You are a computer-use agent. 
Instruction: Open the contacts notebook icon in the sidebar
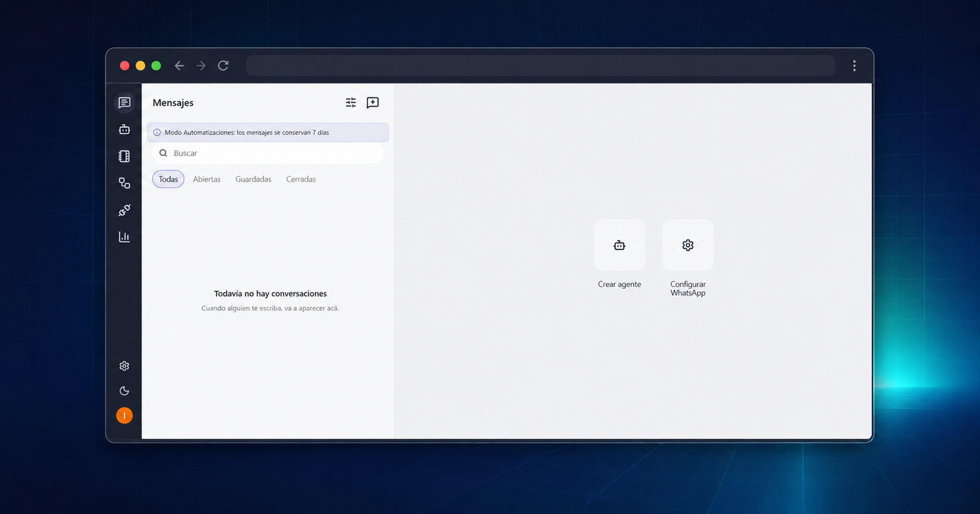pos(124,156)
